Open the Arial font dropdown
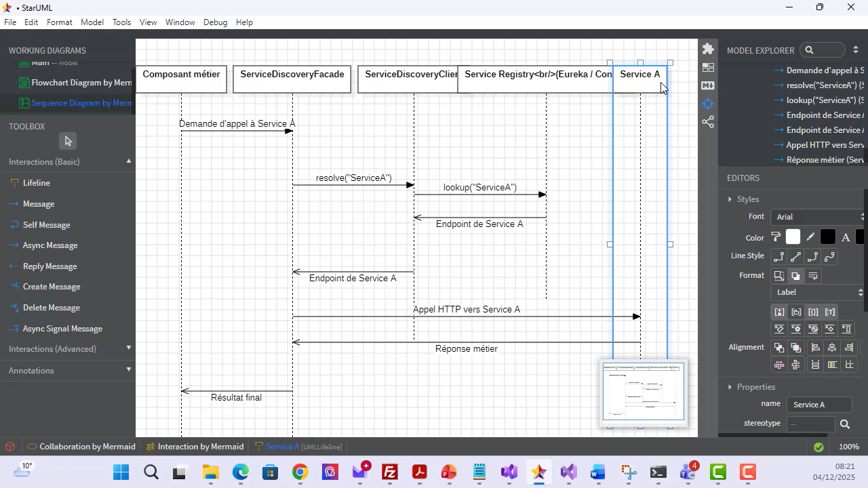 tap(817, 216)
